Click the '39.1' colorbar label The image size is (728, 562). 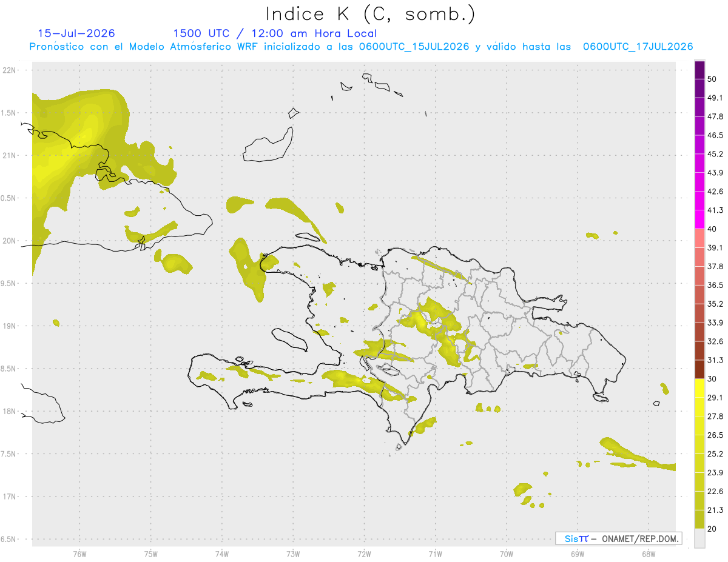pyautogui.click(x=715, y=247)
